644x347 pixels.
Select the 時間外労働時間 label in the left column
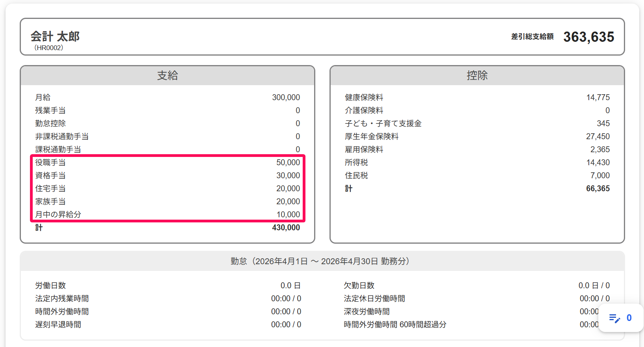click(x=62, y=312)
